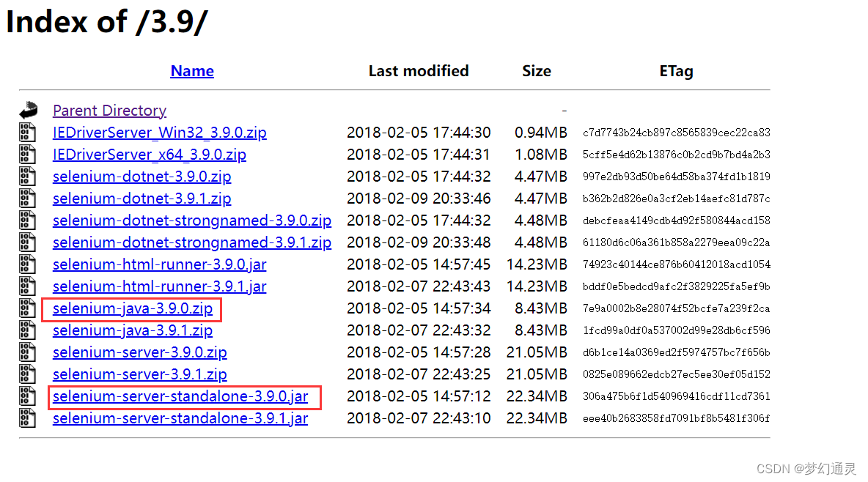Download selenium-dotnet-strongnamed-3.9.1.zip

(192, 242)
